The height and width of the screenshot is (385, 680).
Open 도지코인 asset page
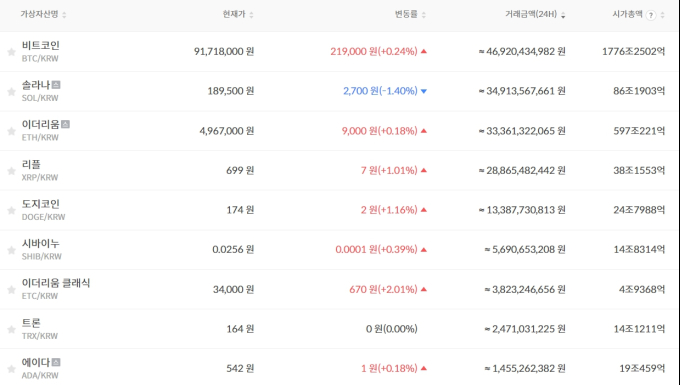[41, 204]
